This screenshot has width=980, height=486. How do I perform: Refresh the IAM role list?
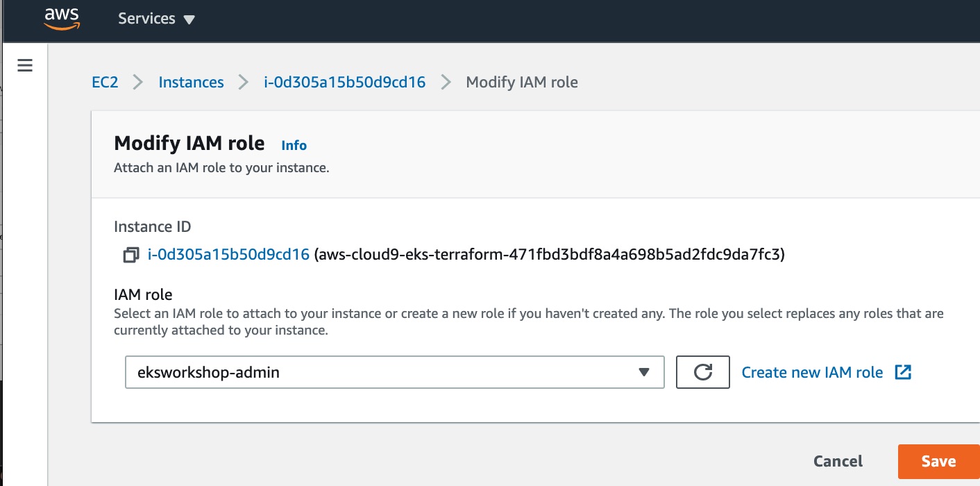pyautogui.click(x=702, y=372)
